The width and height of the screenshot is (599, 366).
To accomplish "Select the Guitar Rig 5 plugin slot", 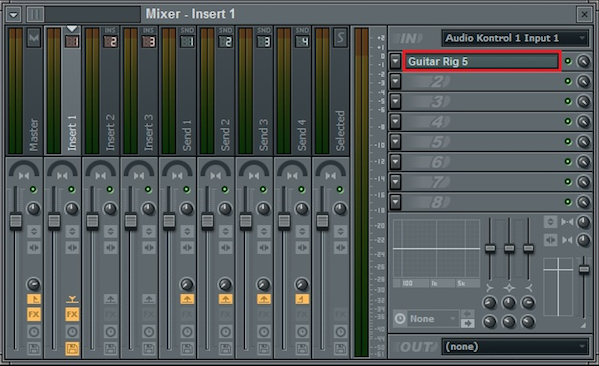I will [482, 62].
